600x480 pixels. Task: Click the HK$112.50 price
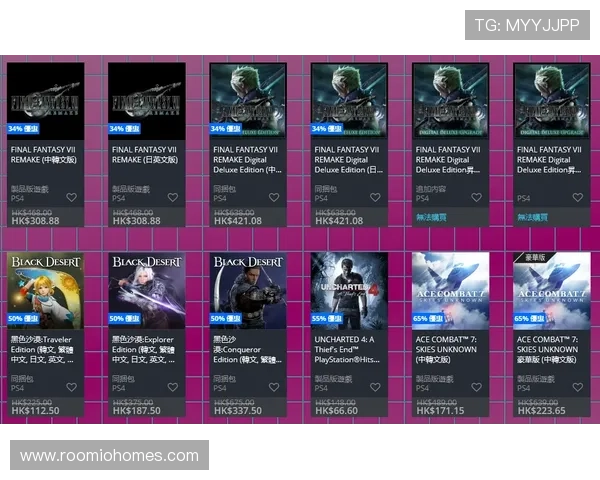click(35, 410)
